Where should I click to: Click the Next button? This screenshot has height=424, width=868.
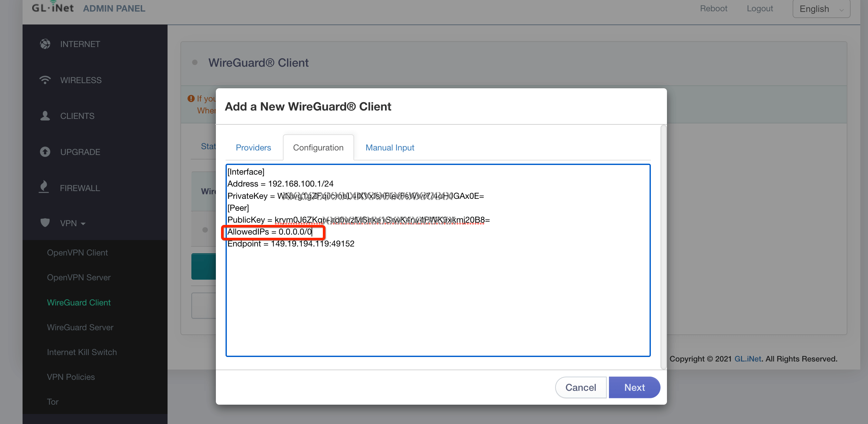point(634,387)
